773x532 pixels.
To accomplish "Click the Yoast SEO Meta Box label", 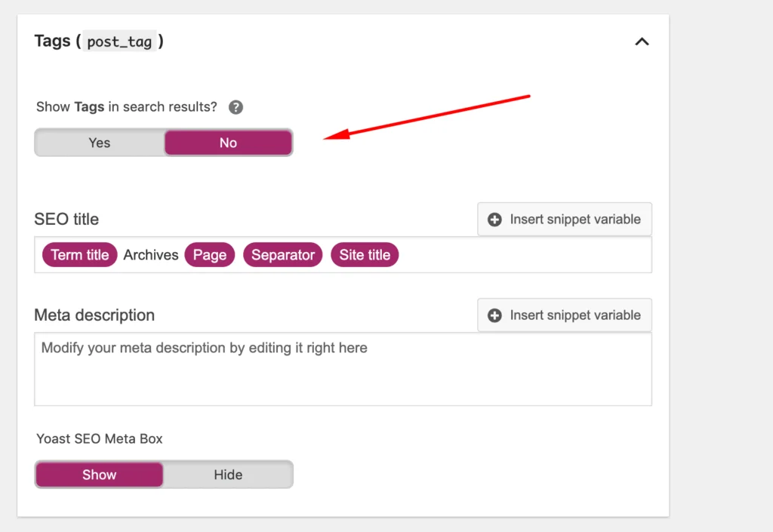I will 100,439.
